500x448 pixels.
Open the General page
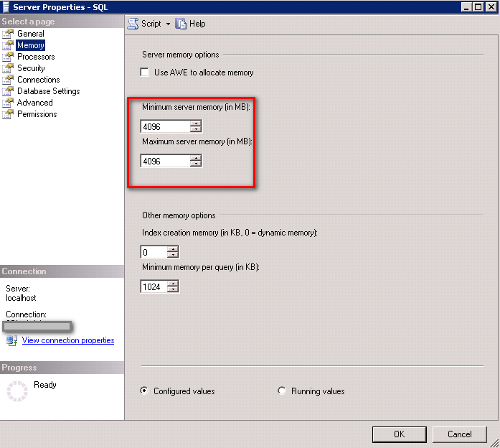[31, 34]
